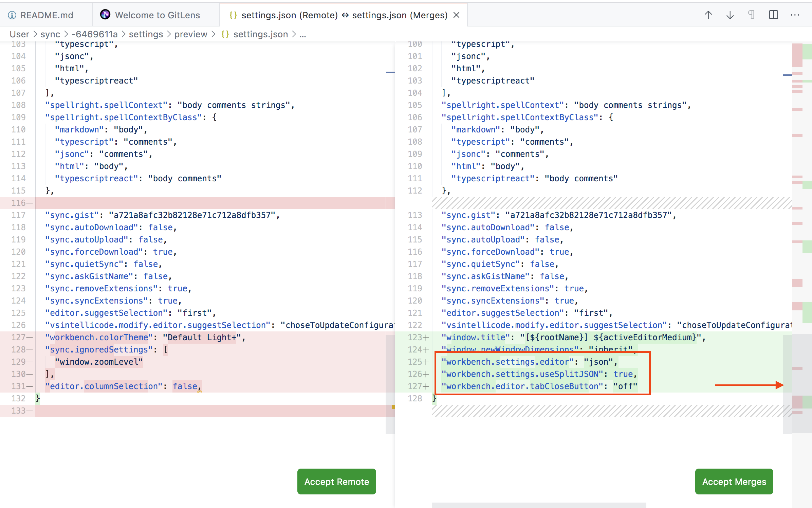Open more actions ellipsis menu
This screenshot has width=812, height=508.
click(x=795, y=15)
